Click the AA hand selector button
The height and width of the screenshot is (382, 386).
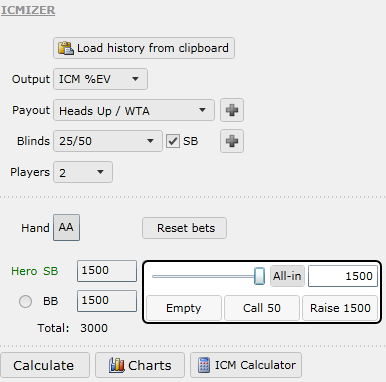[66, 227]
